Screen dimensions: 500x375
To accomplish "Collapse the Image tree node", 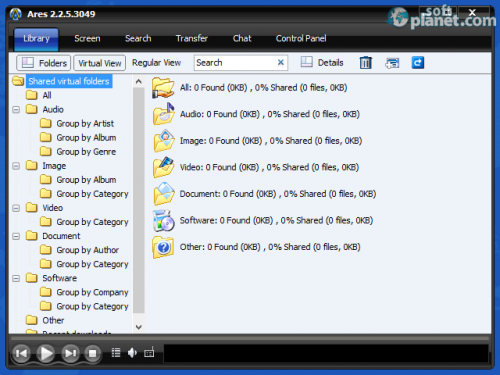I will point(16,166).
